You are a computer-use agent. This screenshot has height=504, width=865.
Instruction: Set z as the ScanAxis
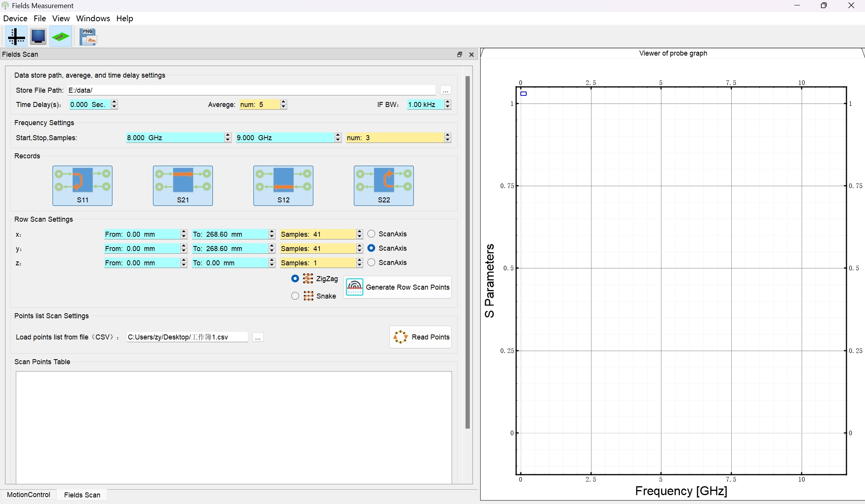pos(371,262)
